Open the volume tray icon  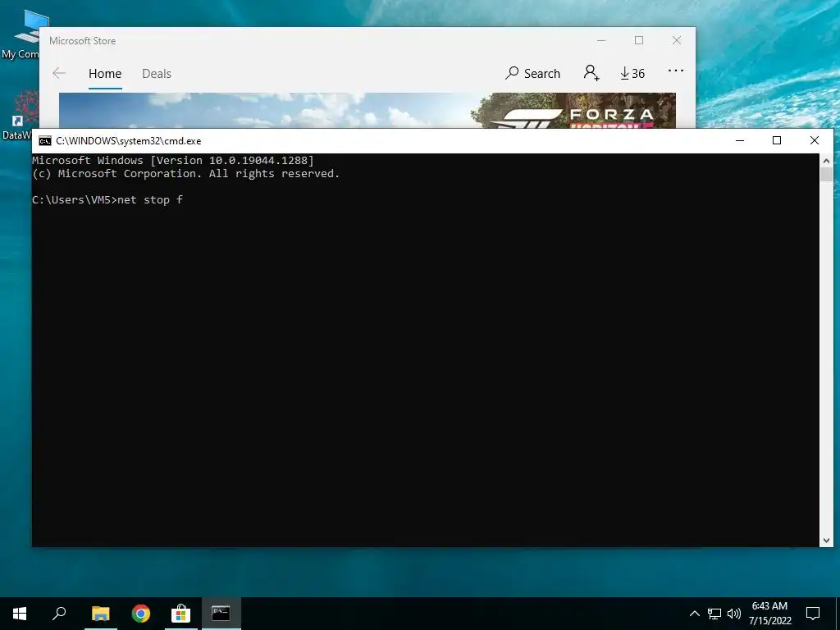pos(734,614)
